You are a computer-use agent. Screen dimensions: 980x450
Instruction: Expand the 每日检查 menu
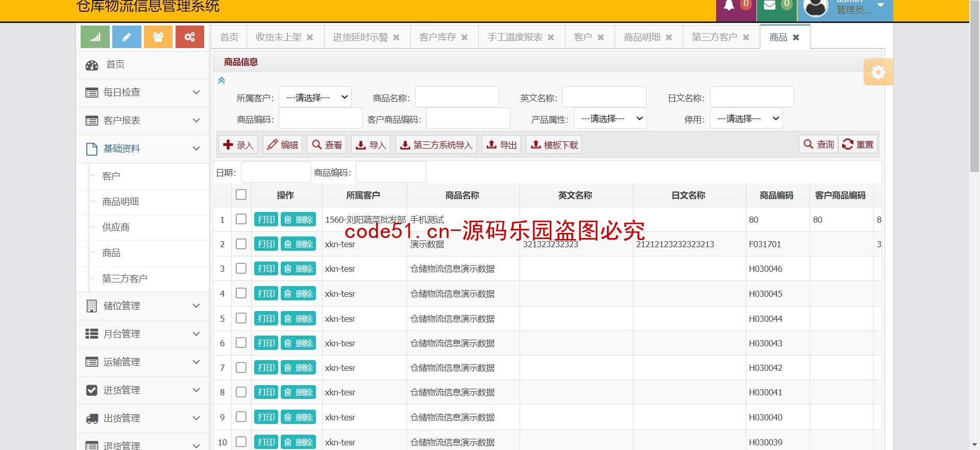142,92
